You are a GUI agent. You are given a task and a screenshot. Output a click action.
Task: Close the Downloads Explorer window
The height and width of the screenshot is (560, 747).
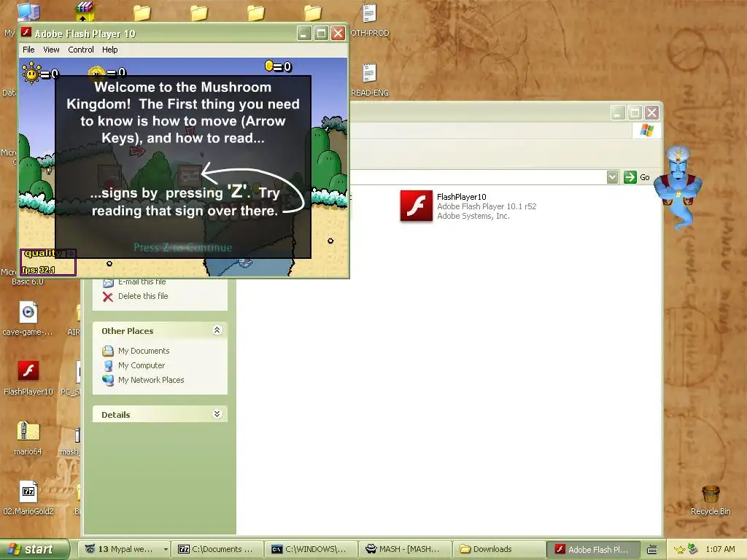point(651,113)
